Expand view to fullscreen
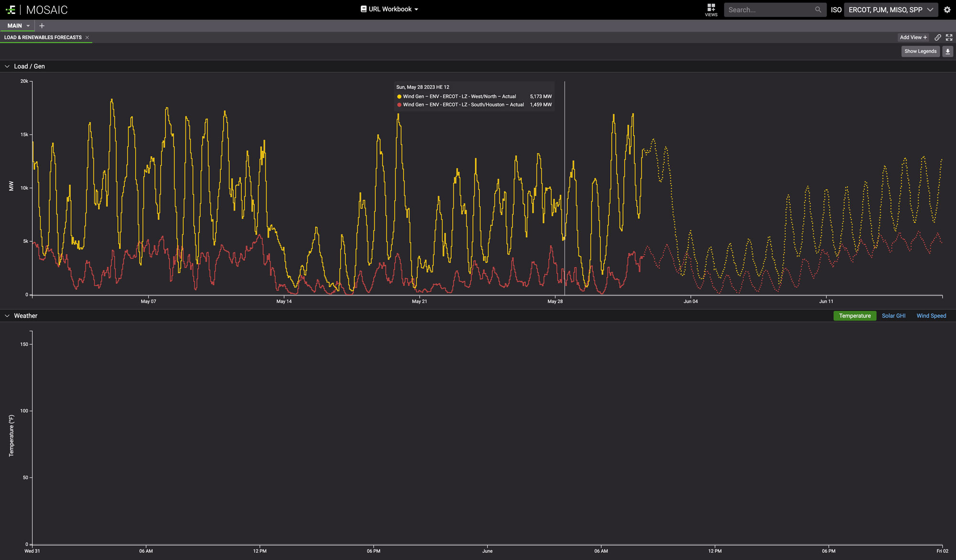 click(949, 37)
